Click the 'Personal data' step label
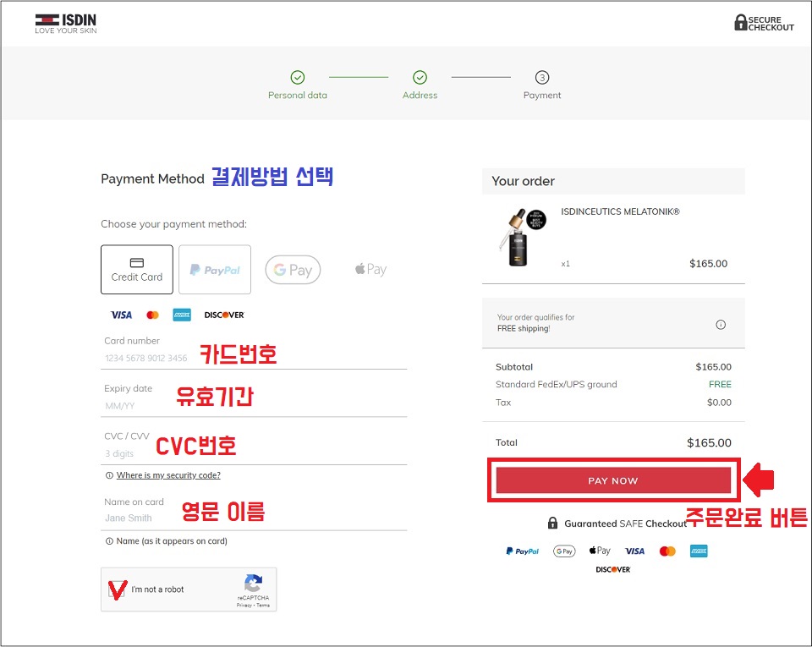The width and height of the screenshot is (812, 647). click(x=297, y=96)
